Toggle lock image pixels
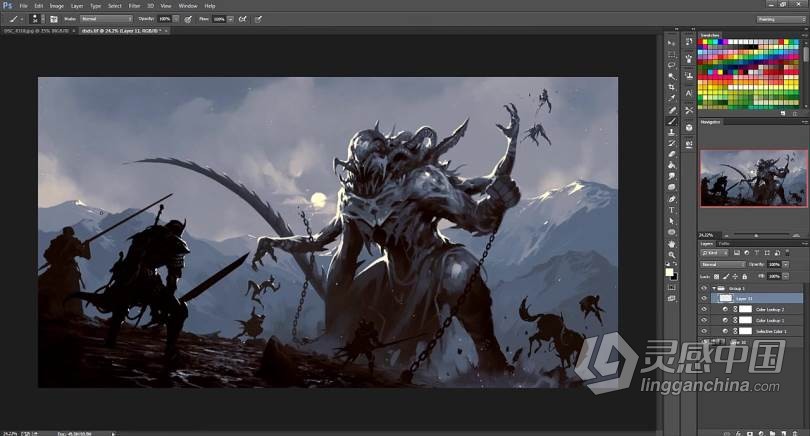The width and height of the screenshot is (810, 436). click(726, 277)
